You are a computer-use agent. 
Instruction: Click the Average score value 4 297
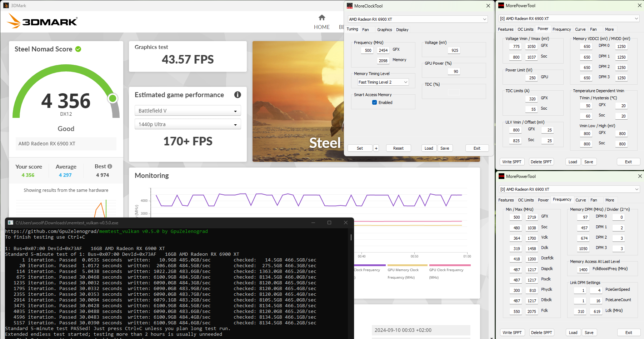pyautogui.click(x=65, y=175)
